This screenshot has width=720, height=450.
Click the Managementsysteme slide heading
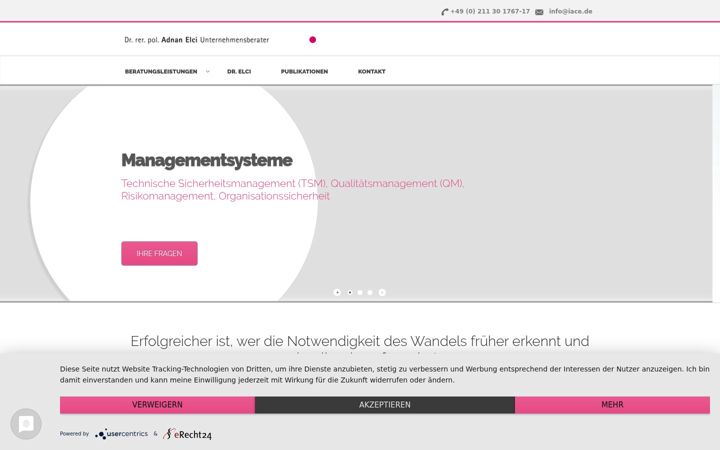click(x=207, y=160)
